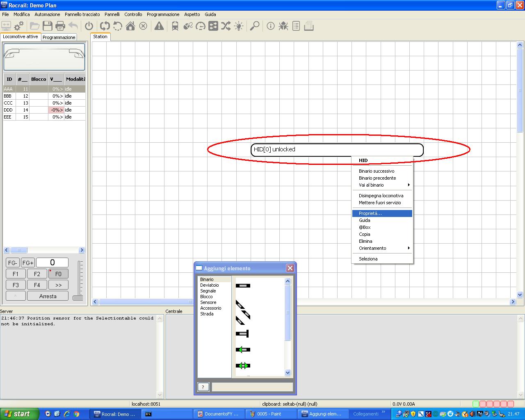Choose Seleziona in context menu

[x=382, y=259]
